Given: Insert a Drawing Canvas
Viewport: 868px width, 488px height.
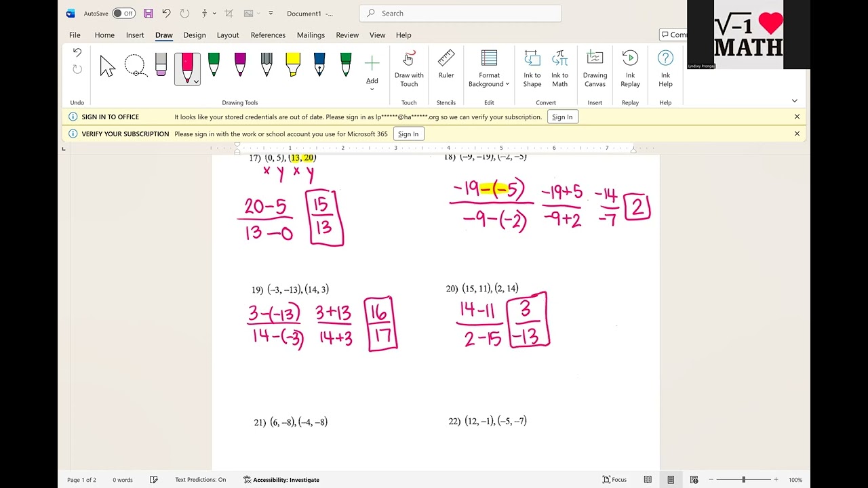Looking at the screenshot, I should [595, 69].
